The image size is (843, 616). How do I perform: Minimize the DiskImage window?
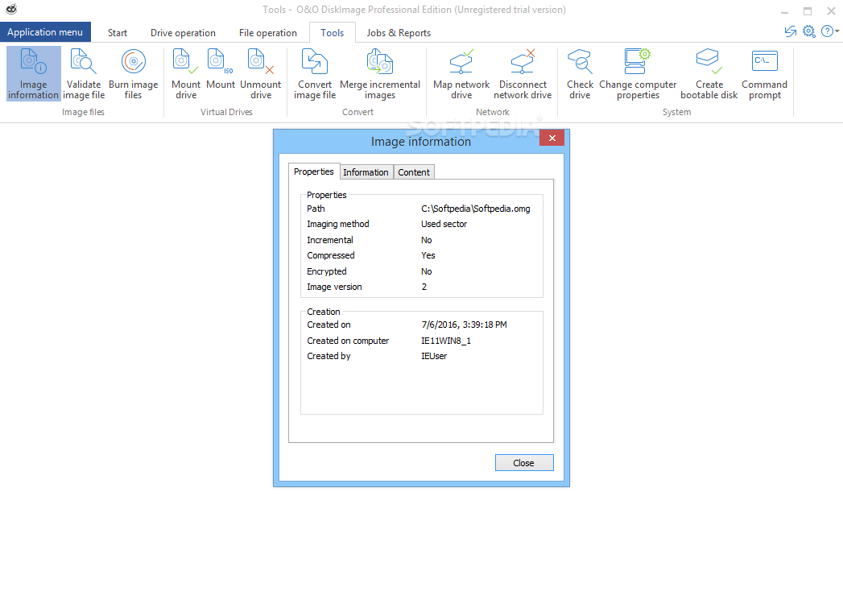pyautogui.click(x=785, y=11)
